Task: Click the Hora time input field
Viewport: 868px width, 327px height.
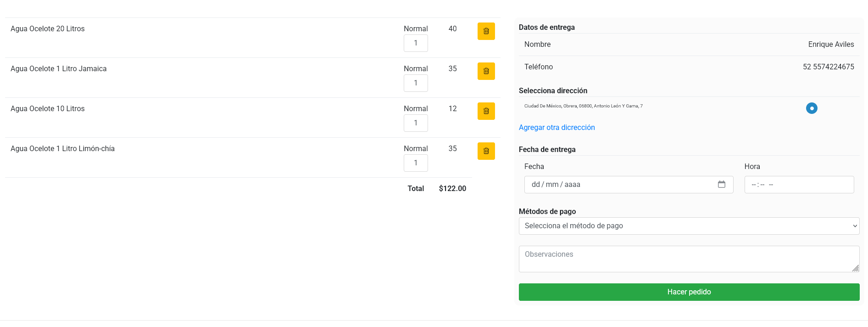Action: (798, 185)
